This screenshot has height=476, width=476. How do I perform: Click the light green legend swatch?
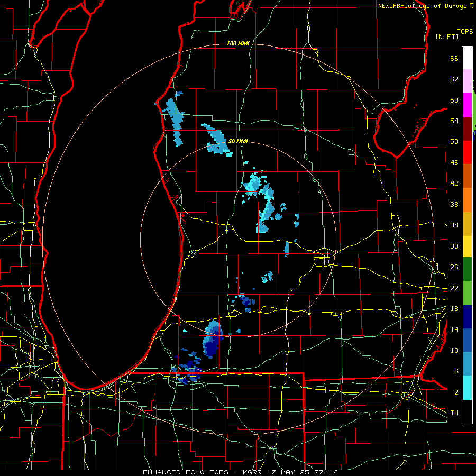[x=467, y=293]
